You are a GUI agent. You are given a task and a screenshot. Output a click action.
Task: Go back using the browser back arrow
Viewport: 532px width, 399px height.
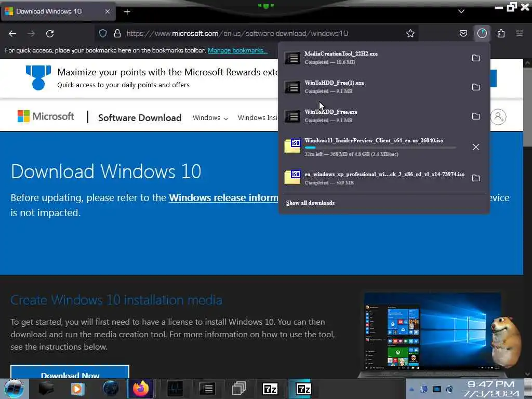click(12, 34)
